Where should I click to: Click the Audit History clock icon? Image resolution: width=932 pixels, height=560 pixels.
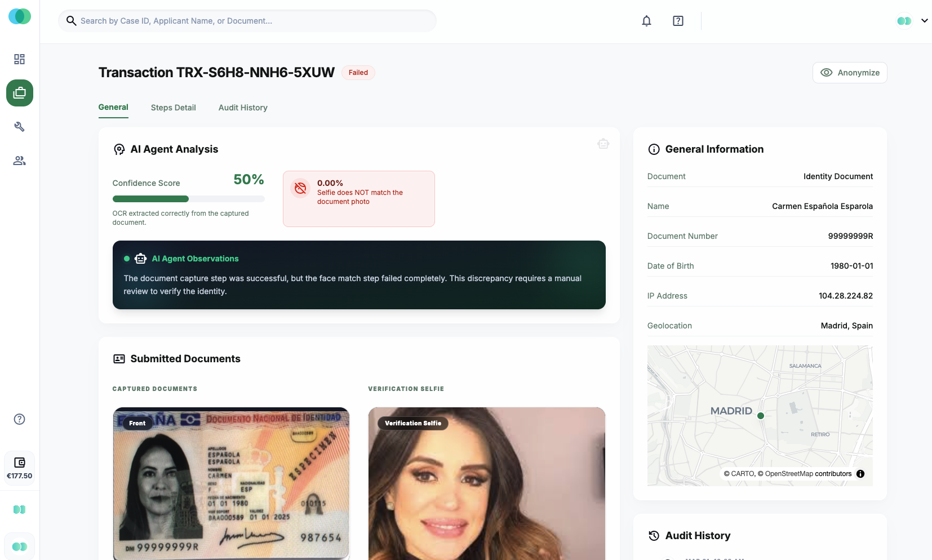[x=654, y=536]
